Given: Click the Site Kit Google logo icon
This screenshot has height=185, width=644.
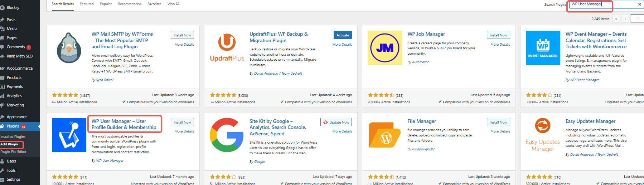Looking at the screenshot, I should pos(227,135).
